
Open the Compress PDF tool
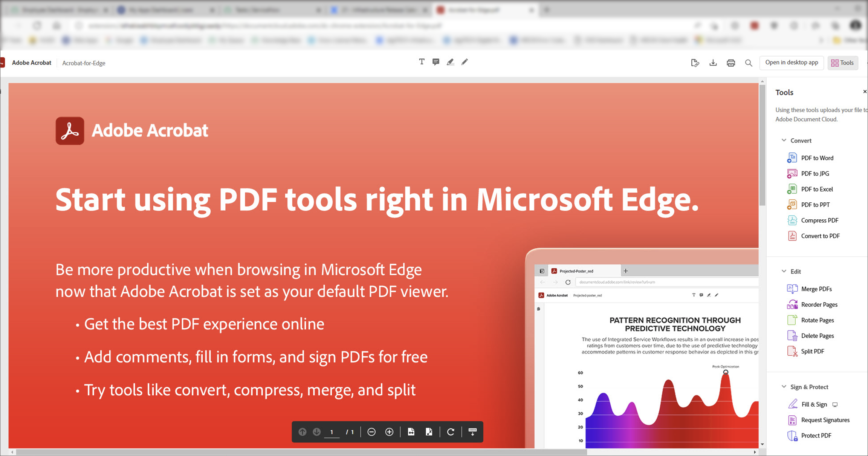pos(820,220)
